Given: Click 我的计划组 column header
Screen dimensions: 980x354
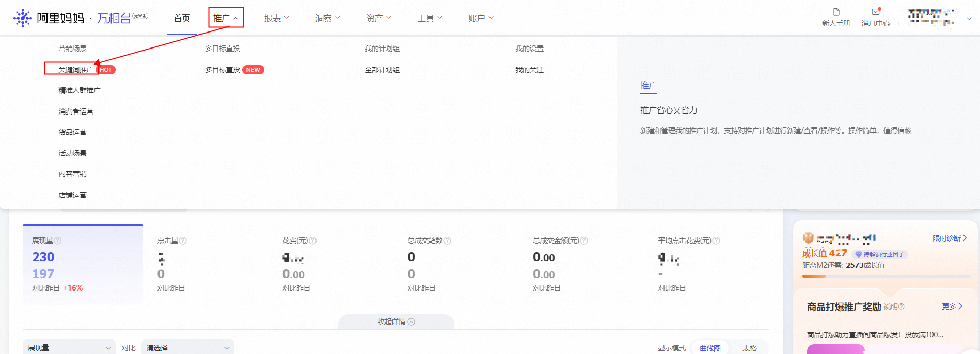Looking at the screenshot, I should [x=382, y=49].
